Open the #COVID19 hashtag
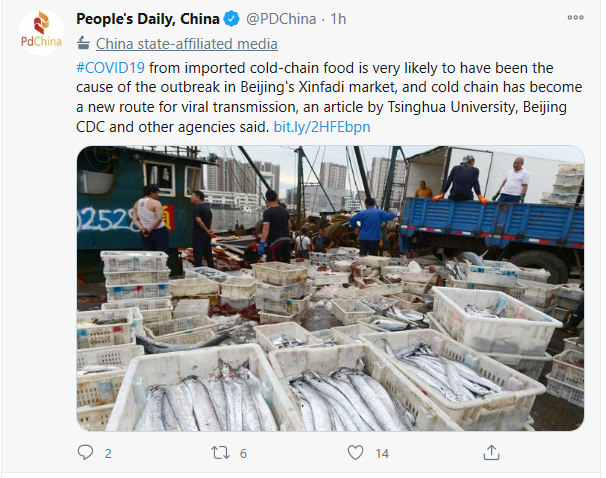 point(111,68)
